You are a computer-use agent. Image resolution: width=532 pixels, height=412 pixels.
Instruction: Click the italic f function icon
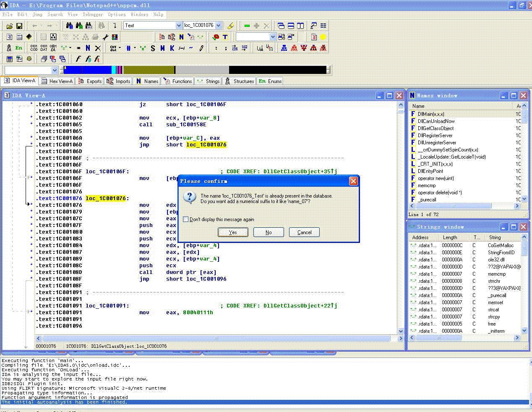coord(78,59)
